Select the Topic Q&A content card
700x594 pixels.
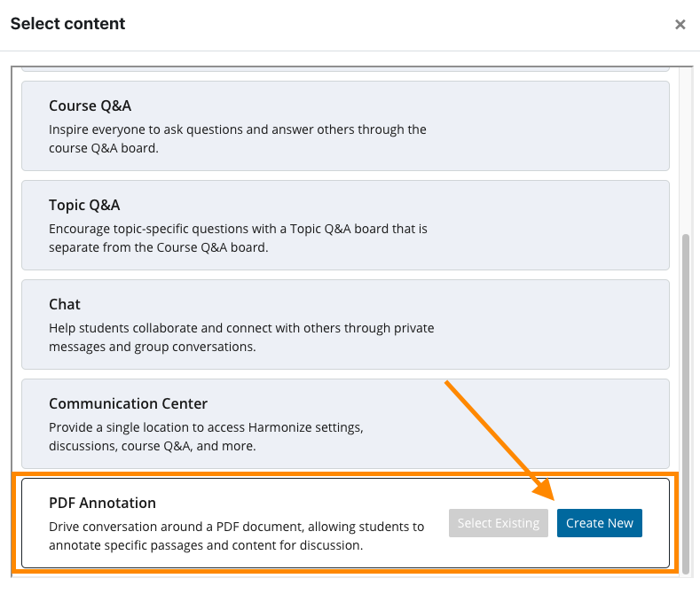pyautogui.click(x=345, y=225)
